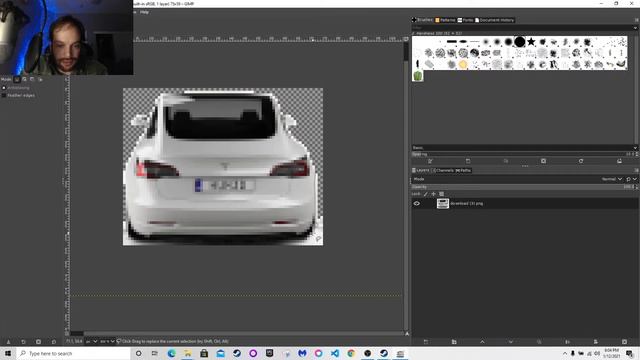This screenshot has height=360, width=640.
Task: Open ruler unit dropdown in status bar
Action: point(91,342)
